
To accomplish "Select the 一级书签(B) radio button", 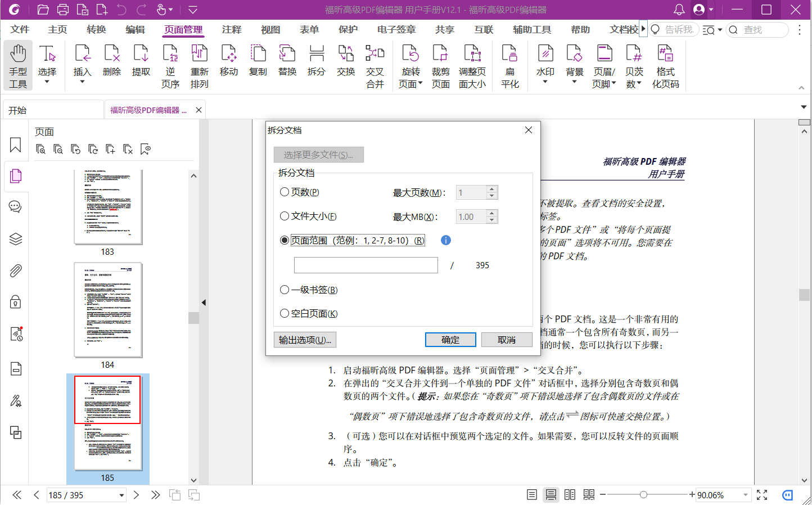I will pos(285,290).
